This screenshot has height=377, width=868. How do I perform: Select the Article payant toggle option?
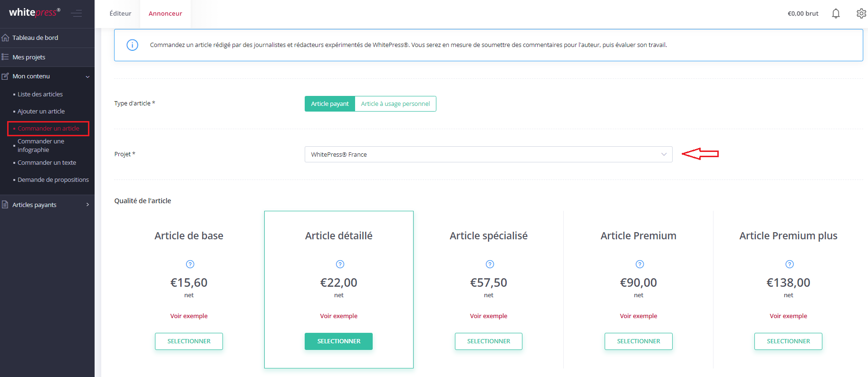pos(330,104)
